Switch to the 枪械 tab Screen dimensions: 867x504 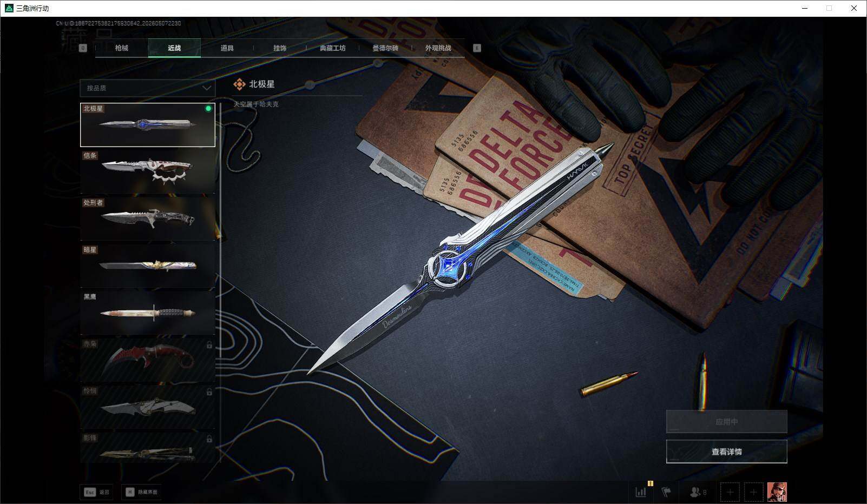click(122, 48)
